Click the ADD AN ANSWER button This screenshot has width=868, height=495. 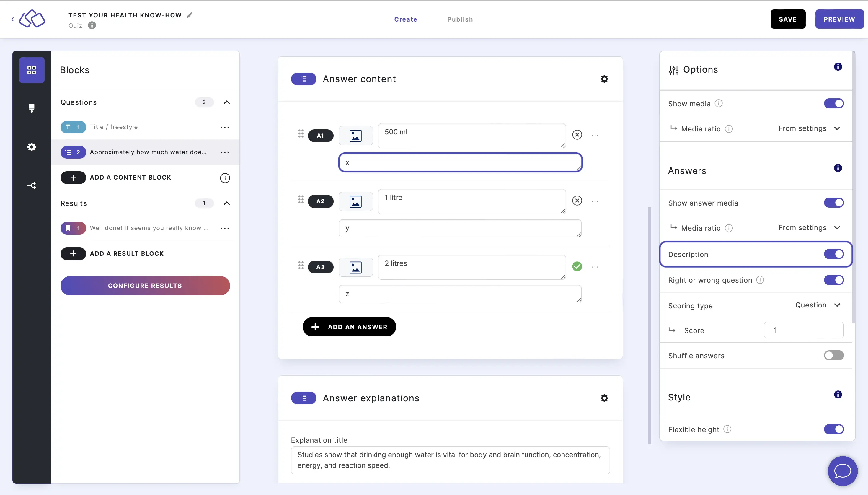point(349,327)
